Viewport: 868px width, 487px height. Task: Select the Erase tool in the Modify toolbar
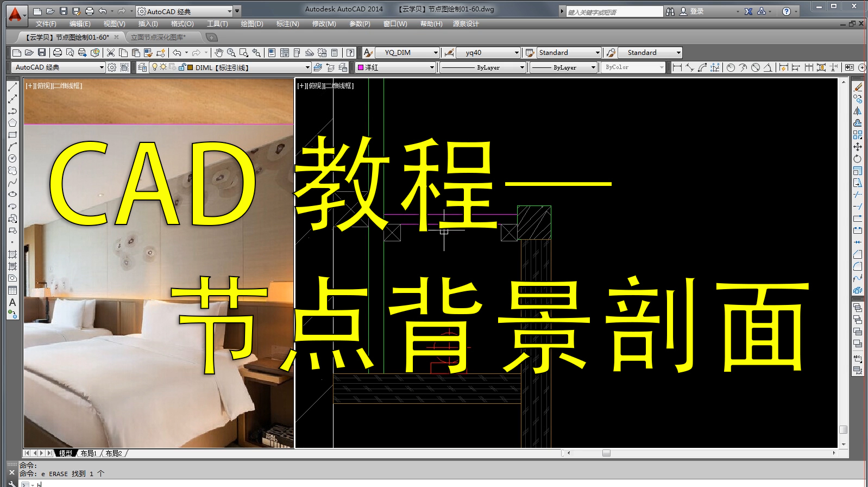[858, 87]
